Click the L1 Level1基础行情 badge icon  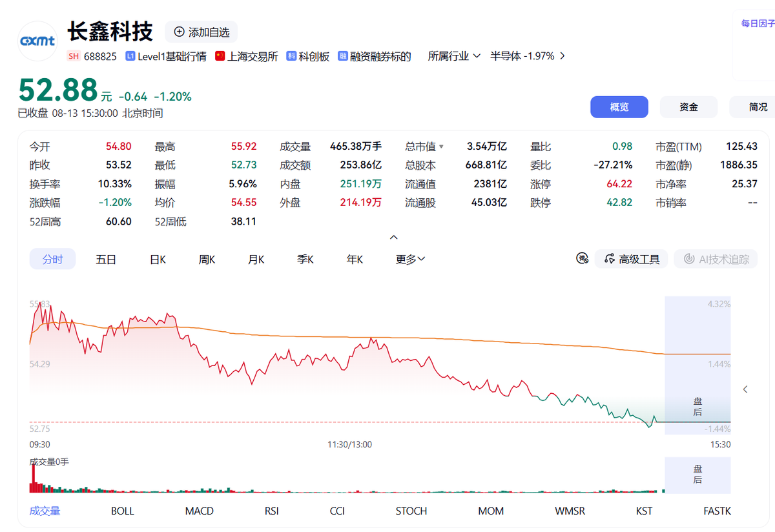click(x=130, y=56)
